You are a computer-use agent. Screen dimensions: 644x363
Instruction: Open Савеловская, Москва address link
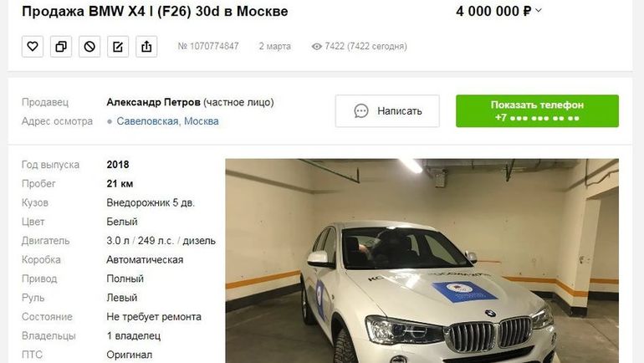point(167,121)
